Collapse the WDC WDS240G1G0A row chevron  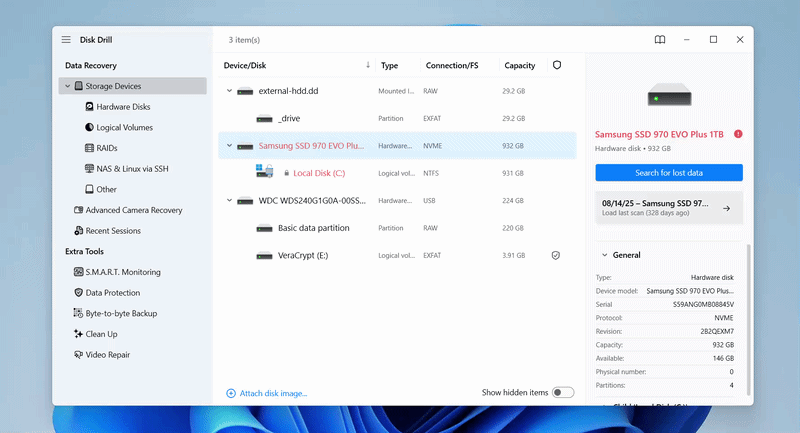tap(229, 200)
